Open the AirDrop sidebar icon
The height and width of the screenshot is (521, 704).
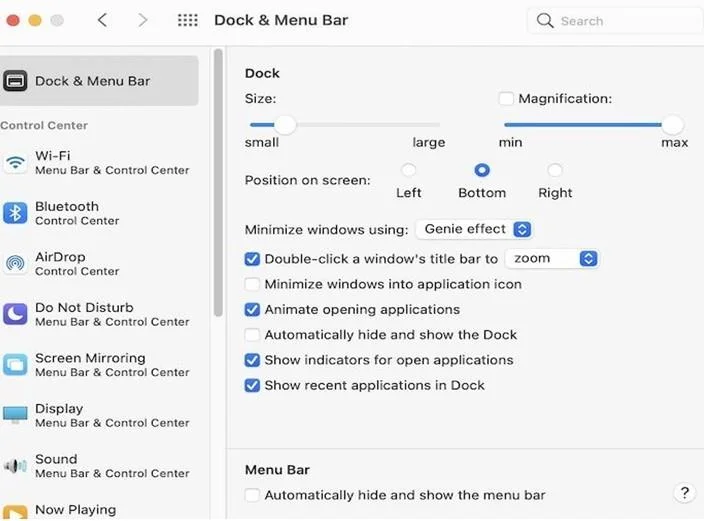point(15,264)
